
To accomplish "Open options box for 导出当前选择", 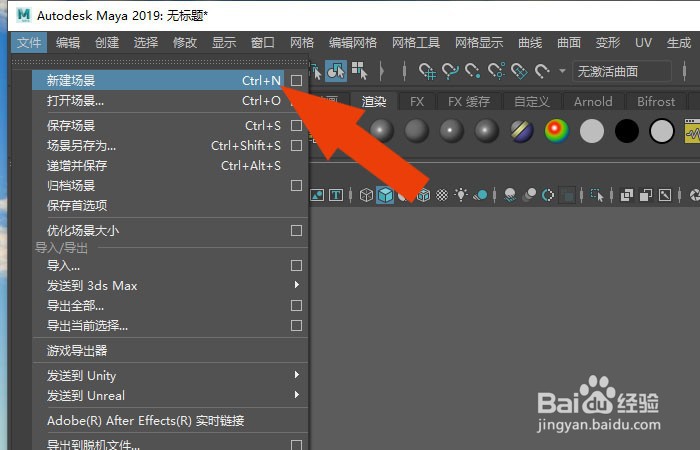I will click(x=296, y=325).
